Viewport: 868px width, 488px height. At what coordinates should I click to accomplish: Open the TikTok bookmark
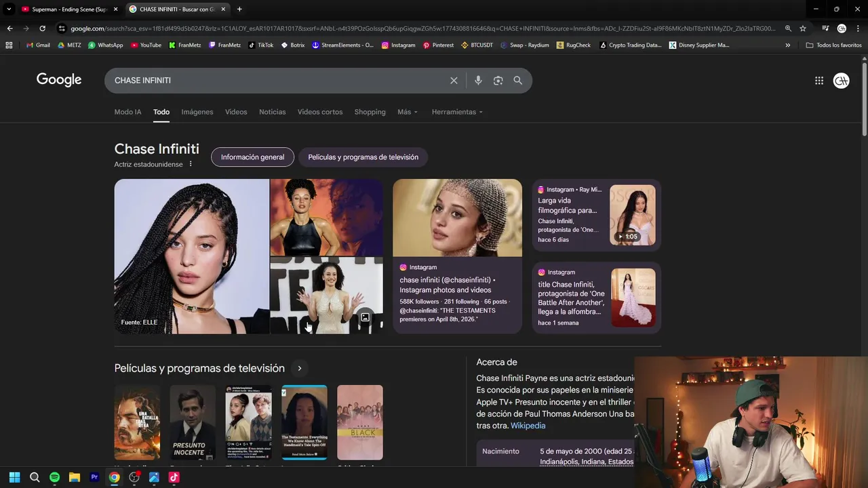260,45
